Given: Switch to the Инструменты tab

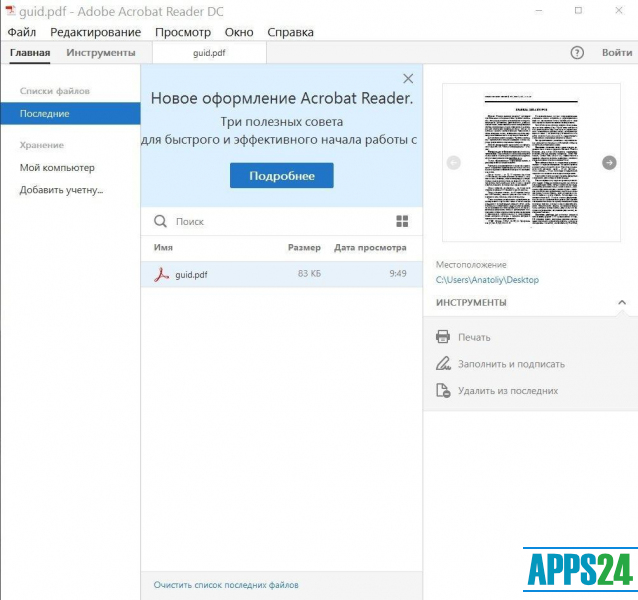Looking at the screenshot, I should point(101,53).
